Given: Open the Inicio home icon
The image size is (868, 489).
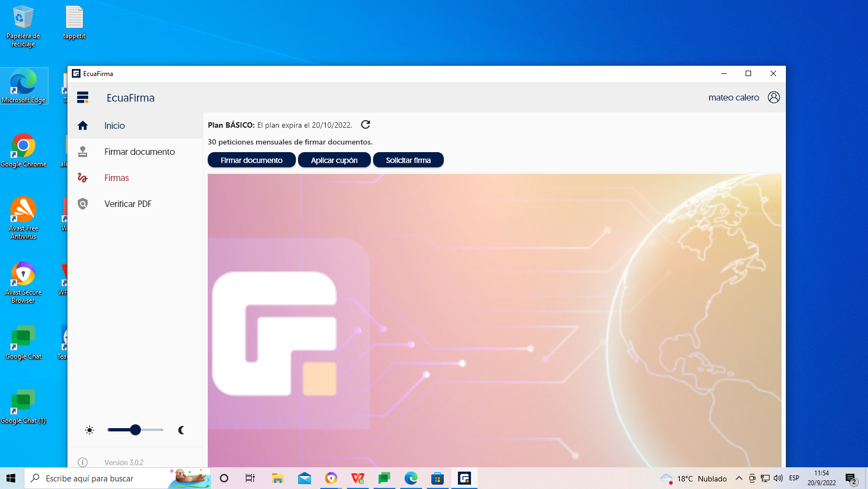Looking at the screenshot, I should point(83,126).
